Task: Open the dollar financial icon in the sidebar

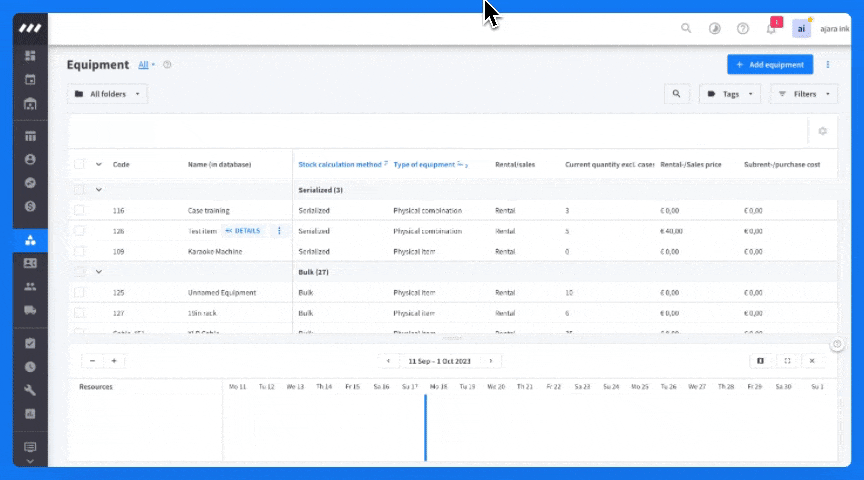Action: click(x=30, y=206)
